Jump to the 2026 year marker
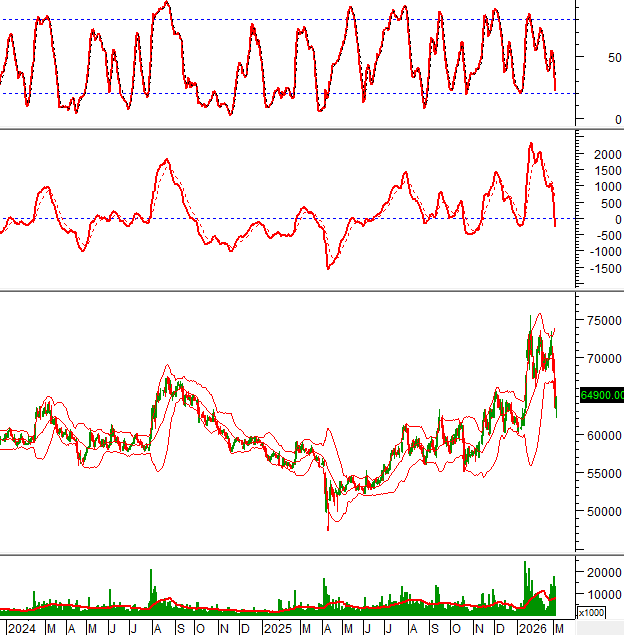624x635 pixels. [x=532, y=628]
